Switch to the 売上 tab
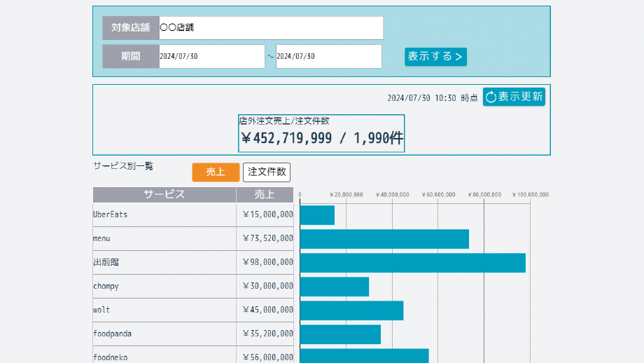This screenshot has width=644, height=363. click(216, 172)
